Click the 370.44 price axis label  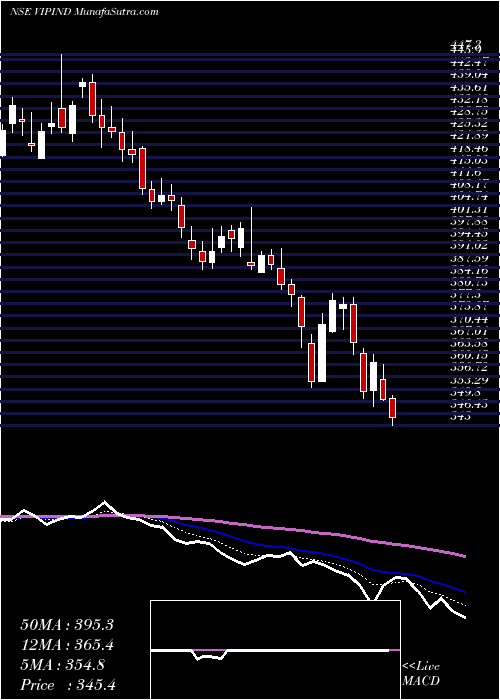(x=469, y=319)
